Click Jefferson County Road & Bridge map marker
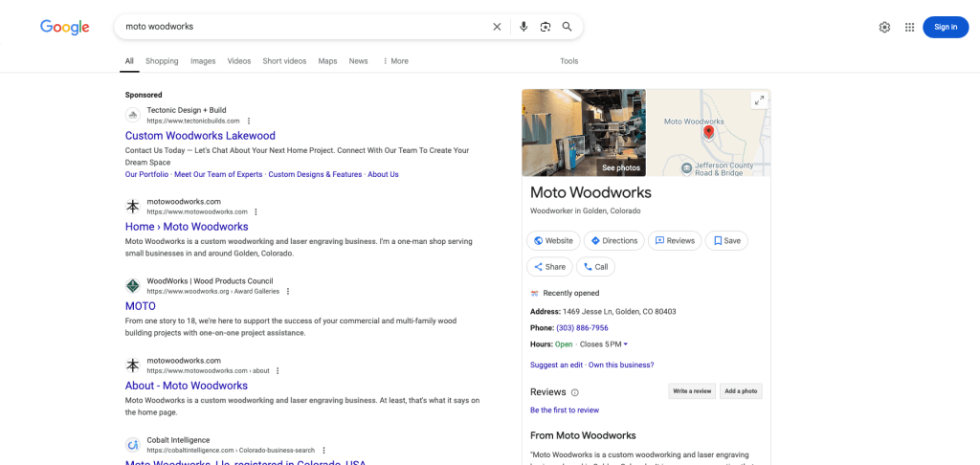Screen dimensions: 980x465 (686, 166)
